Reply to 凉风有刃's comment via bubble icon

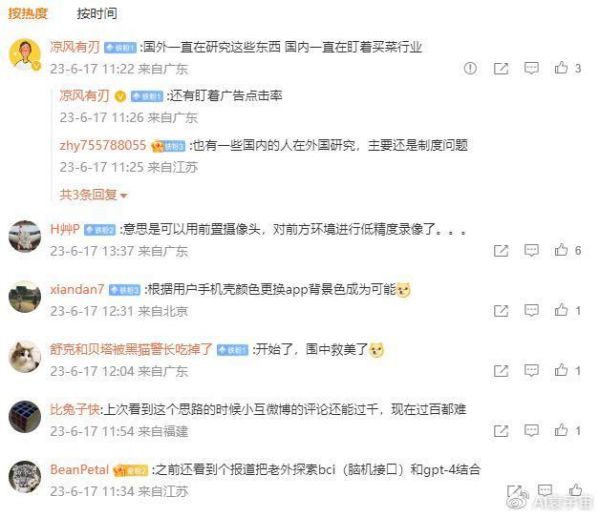pos(531,68)
